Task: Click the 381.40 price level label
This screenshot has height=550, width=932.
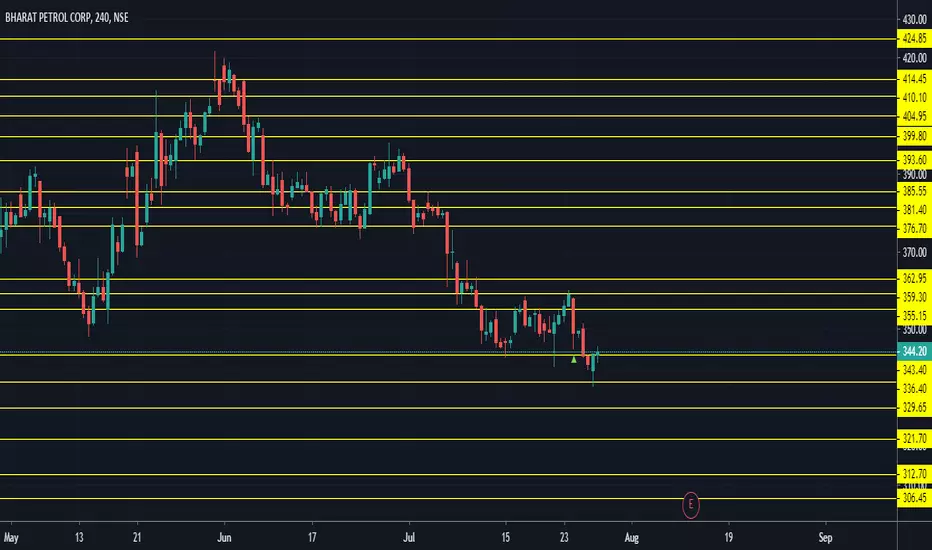Action: (914, 210)
